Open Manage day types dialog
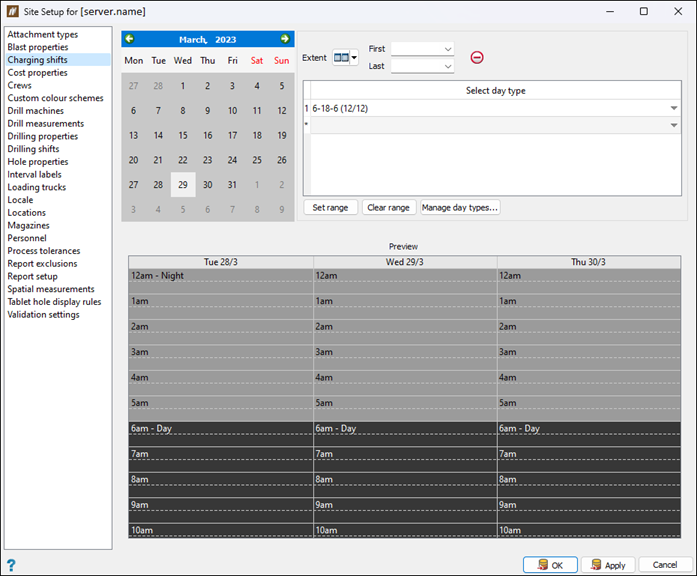This screenshot has height=576, width=697. [460, 208]
